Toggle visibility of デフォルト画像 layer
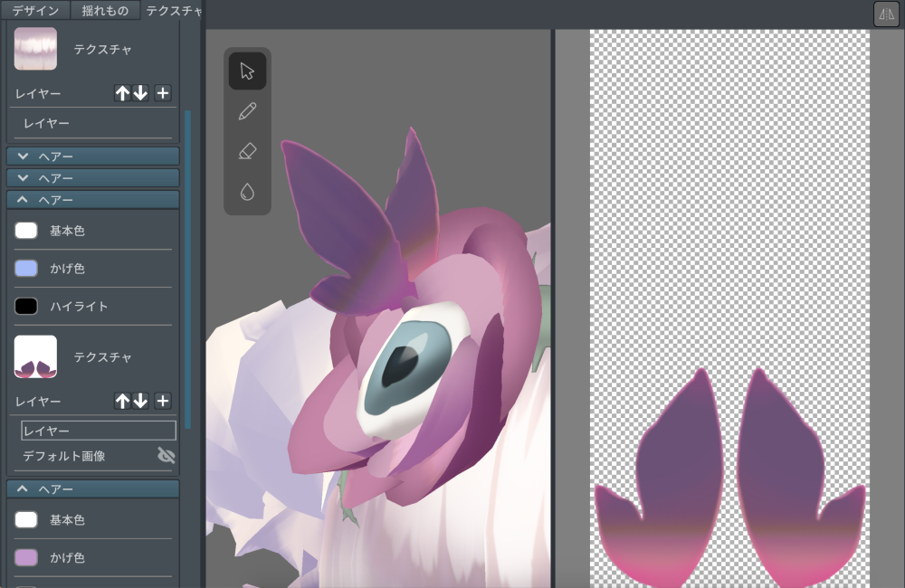This screenshot has width=905, height=588. (167, 456)
